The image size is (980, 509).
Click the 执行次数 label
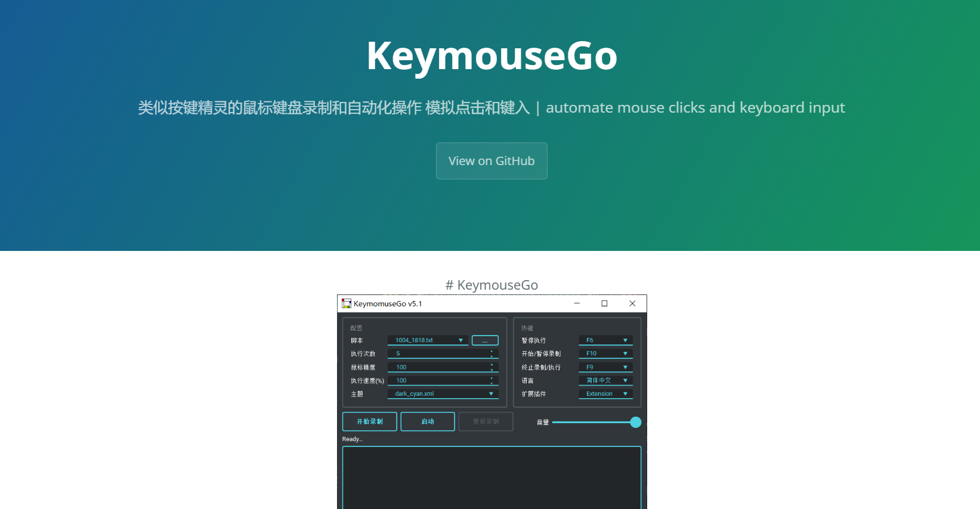tap(363, 354)
